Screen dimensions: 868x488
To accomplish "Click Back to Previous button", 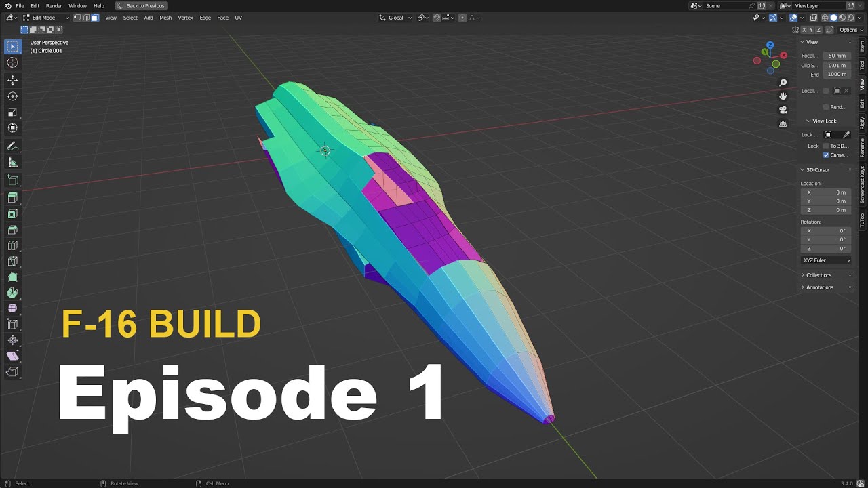I will click(x=141, y=5).
